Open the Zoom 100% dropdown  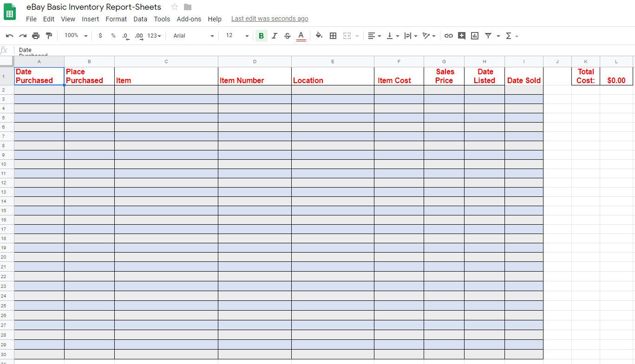point(76,35)
